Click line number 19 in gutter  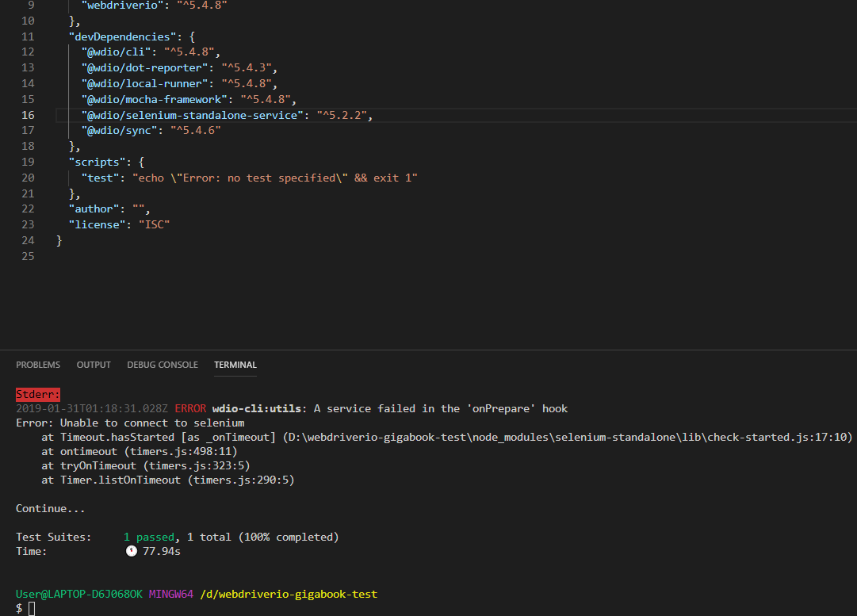pyautogui.click(x=28, y=163)
